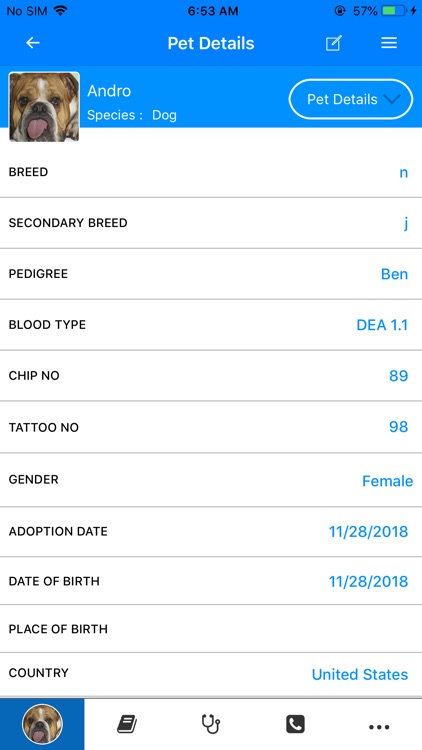
Task: Tap the Gender value Female
Action: pos(387,481)
